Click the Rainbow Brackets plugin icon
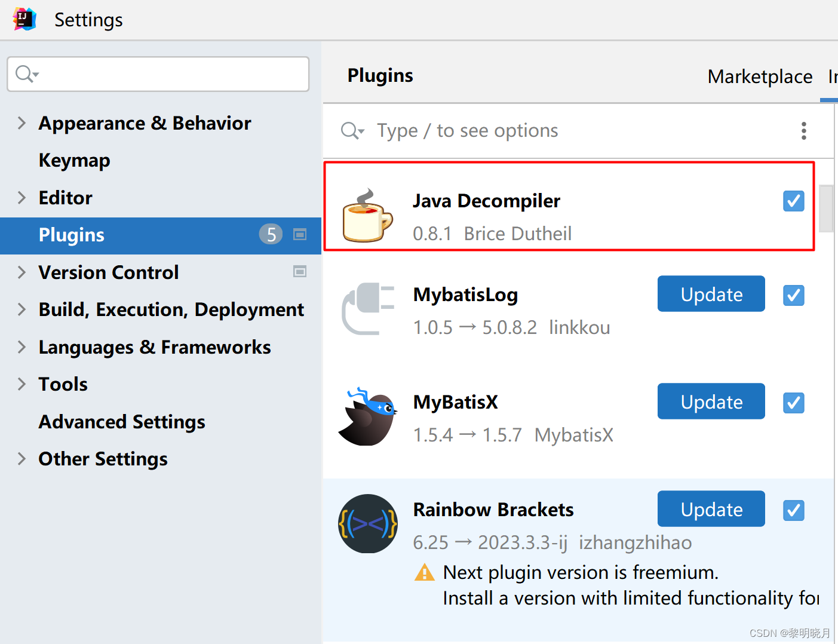Screen dimensions: 838x644 click(368, 523)
